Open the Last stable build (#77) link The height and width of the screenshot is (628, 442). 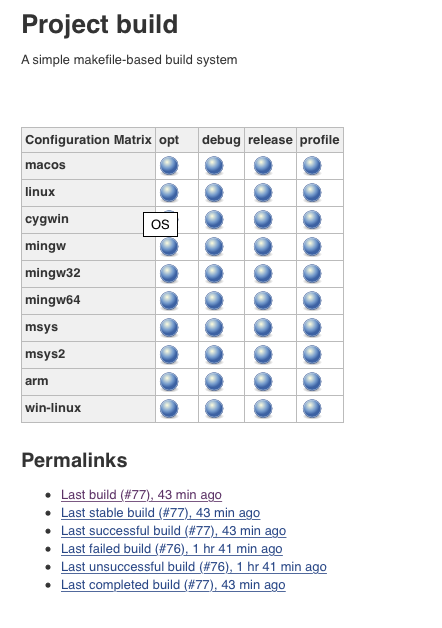coord(161,513)
